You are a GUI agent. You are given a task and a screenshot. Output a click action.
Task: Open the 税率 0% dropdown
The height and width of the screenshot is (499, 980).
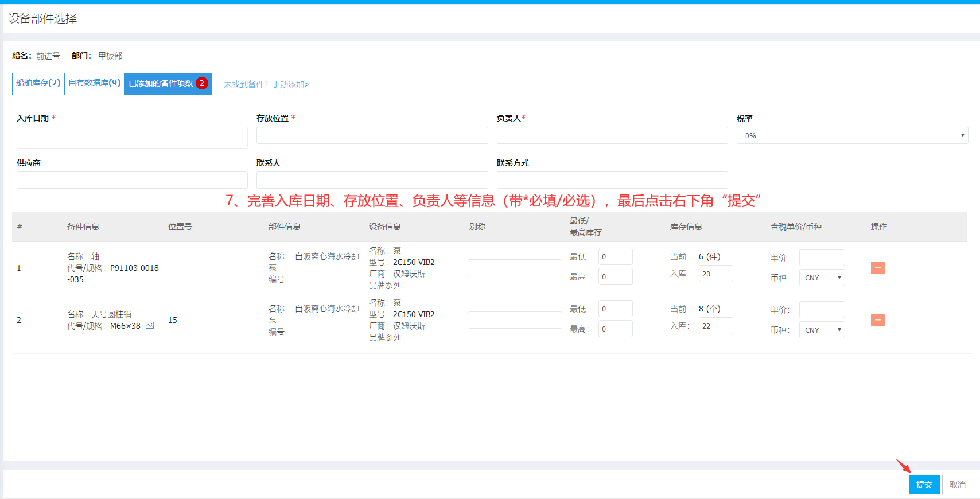pos(852,135)
